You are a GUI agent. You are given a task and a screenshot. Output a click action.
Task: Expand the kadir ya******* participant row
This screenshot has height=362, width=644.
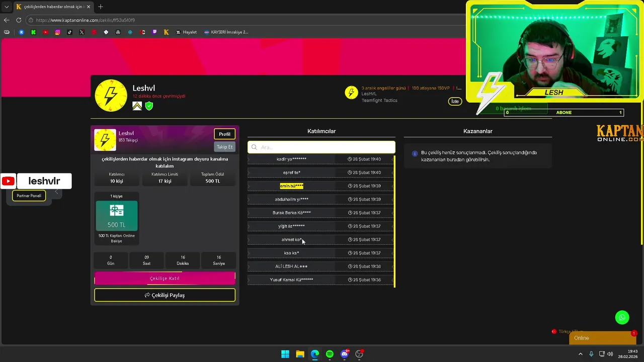click(320, 159)
